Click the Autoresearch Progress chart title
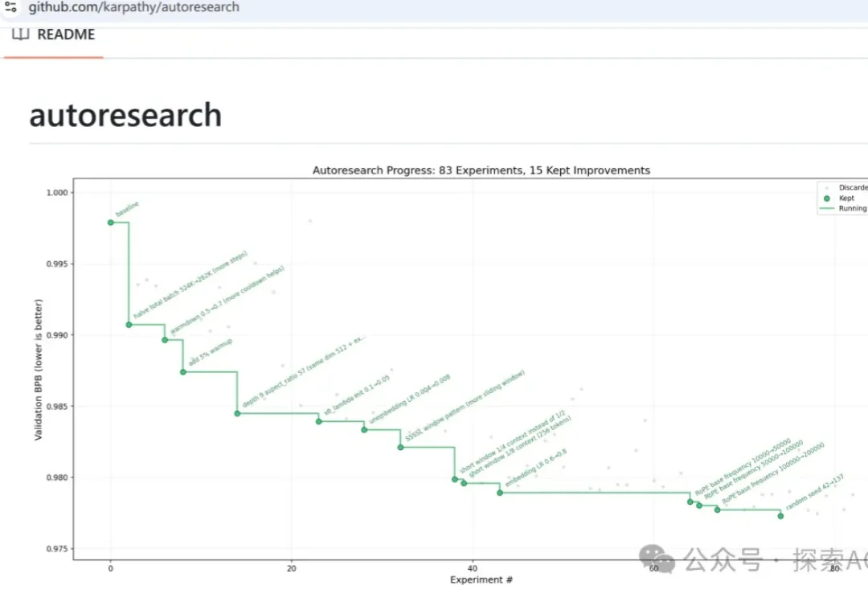Viewport: 868px width, 598px height. tap(481, 170)
